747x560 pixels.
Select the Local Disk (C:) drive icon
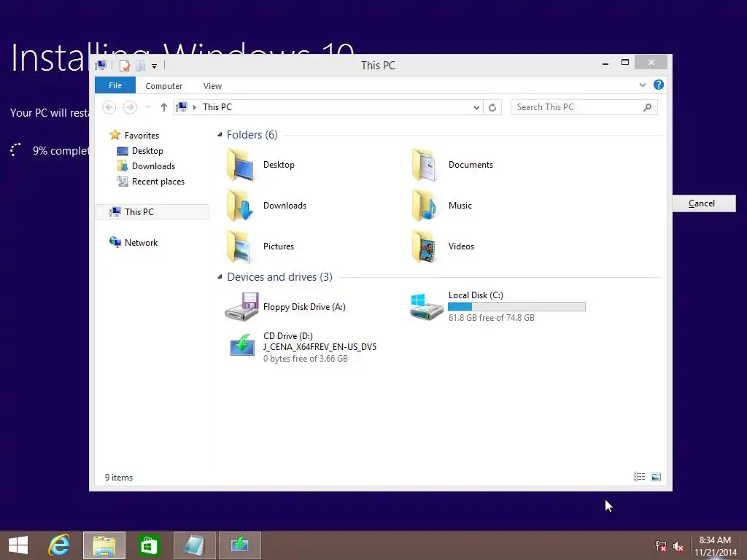coord(426,307)
